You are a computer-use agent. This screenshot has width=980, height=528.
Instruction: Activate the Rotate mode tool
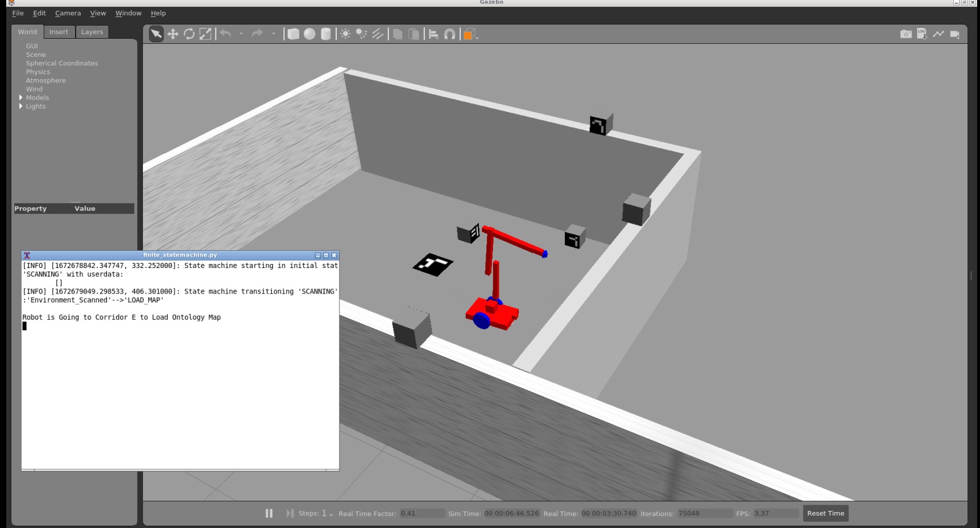coord(189,34)
